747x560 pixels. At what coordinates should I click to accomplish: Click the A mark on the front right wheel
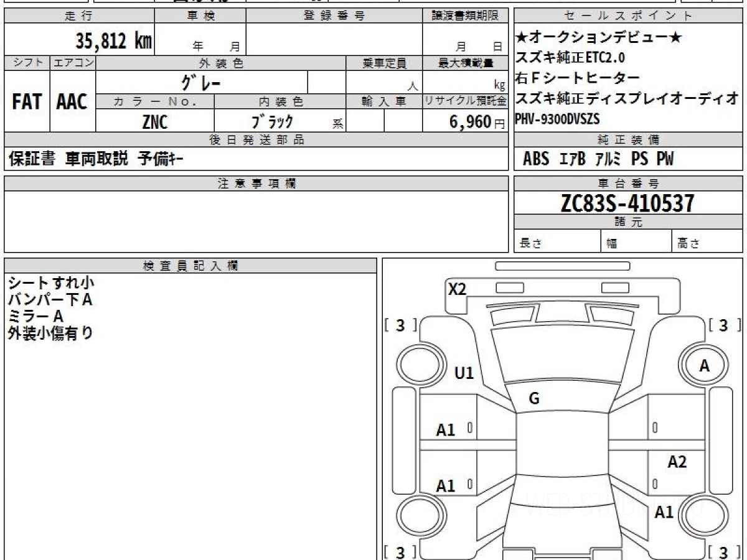(704, 366)
